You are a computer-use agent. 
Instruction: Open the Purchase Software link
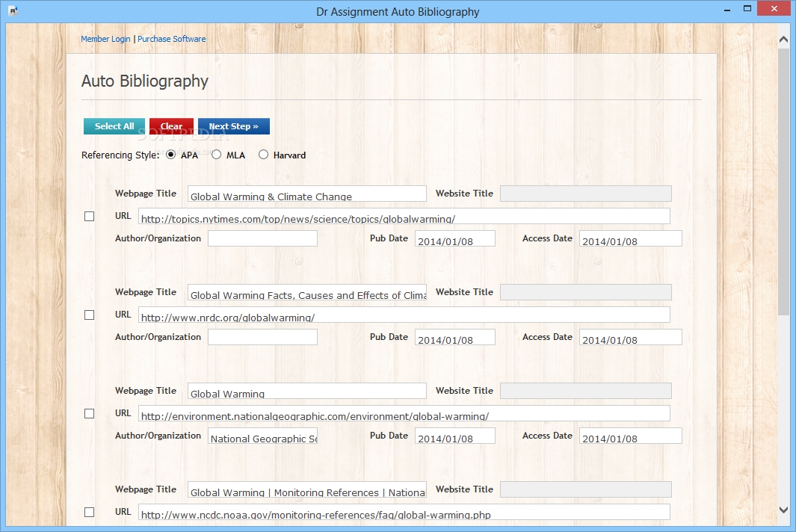point(172,39)
